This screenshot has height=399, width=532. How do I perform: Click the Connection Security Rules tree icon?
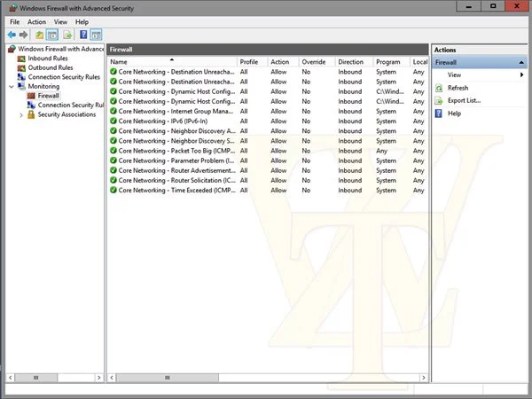click(x=21, y=77)
